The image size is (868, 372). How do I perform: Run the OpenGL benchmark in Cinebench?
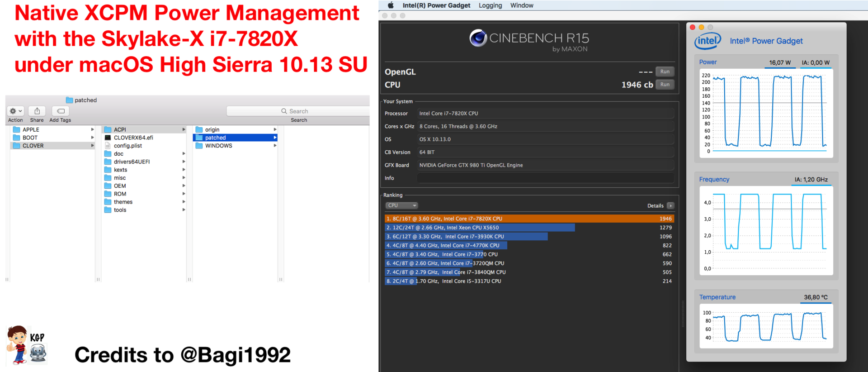click(x=665, y=72)
